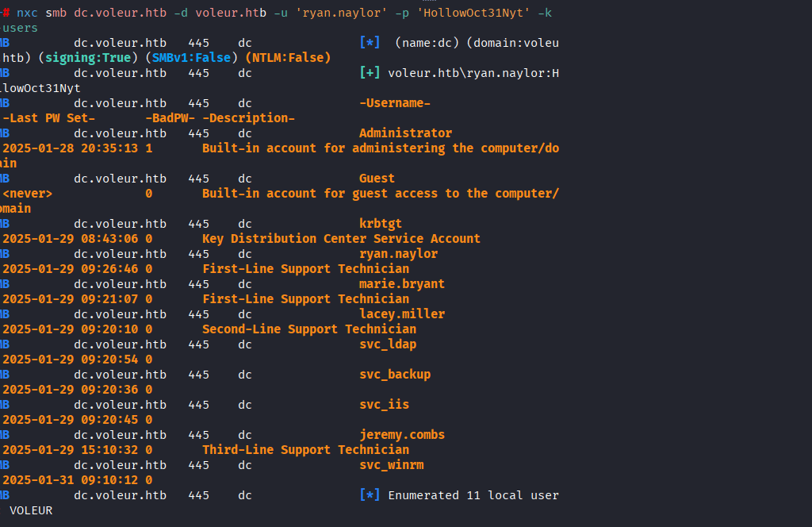Select the svc_iis username

[384, 405]
